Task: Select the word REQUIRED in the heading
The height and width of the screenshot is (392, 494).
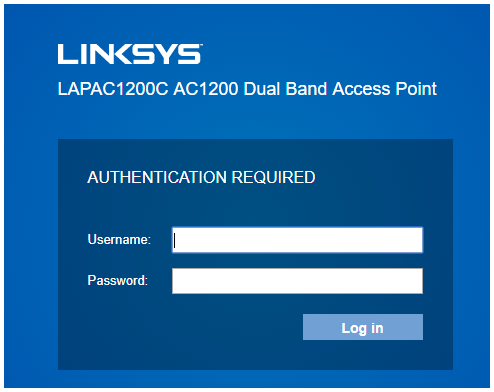Action: 273,177
